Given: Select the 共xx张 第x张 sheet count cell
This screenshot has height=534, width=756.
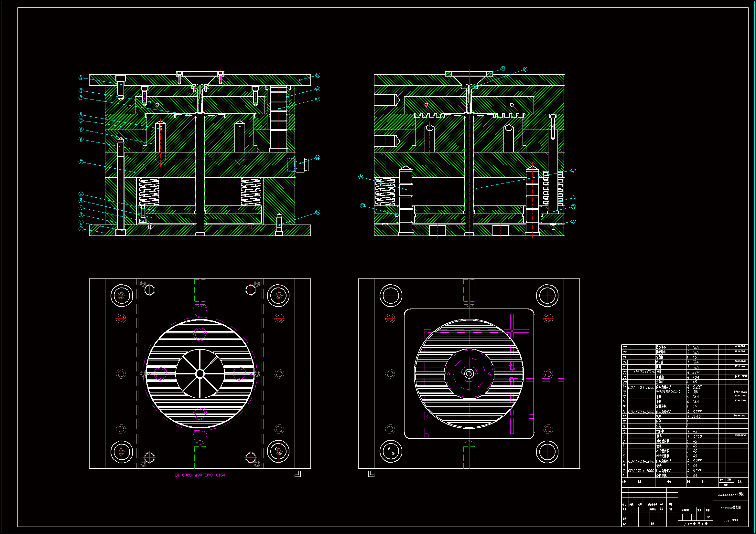Looking at the screenshot, I should tap(696, 524).
